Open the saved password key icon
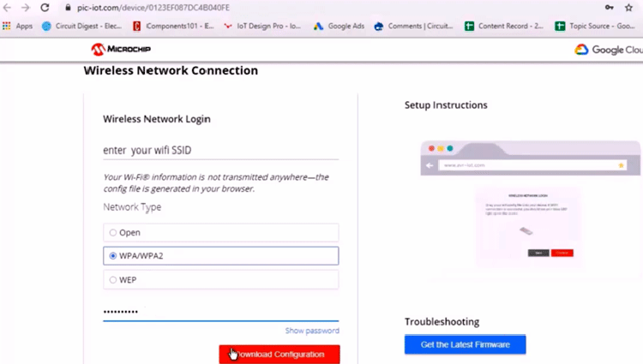 point(609,7)
